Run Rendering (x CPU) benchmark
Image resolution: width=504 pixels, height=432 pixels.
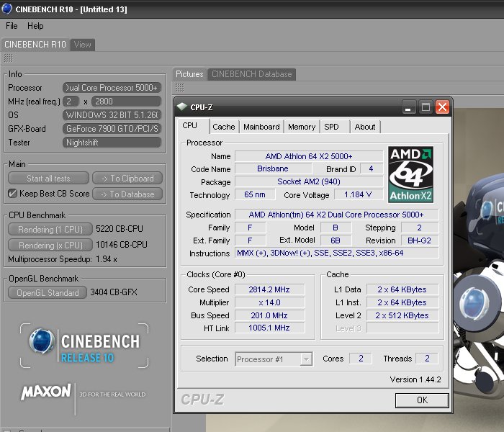[50, 246]
